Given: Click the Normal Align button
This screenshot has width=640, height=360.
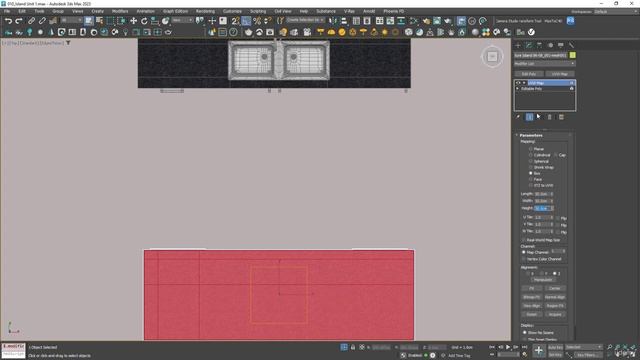Looking at the screenshot, I should pyautogui.click(x=555, y=297).
